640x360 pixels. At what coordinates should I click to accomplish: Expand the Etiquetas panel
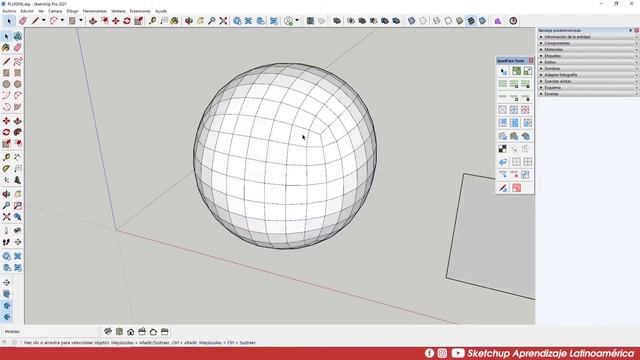tap(588, 56)
